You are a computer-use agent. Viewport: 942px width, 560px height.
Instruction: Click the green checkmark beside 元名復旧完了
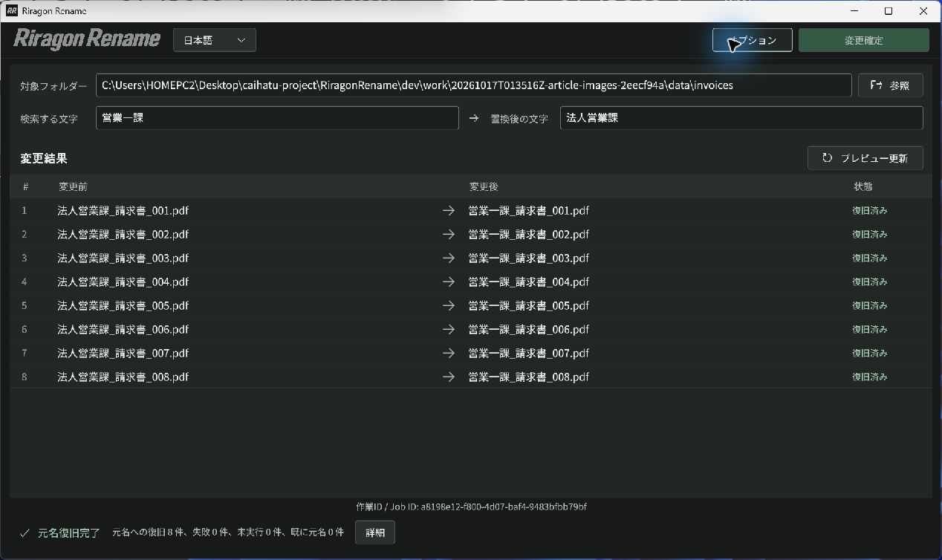[25, 533]
